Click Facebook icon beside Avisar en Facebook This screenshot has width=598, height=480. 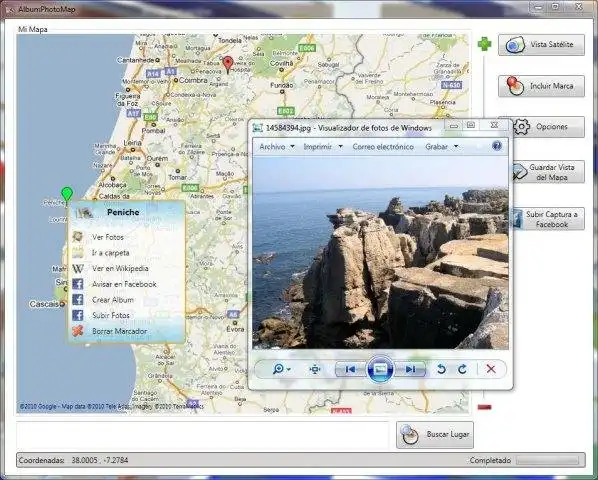78,284
